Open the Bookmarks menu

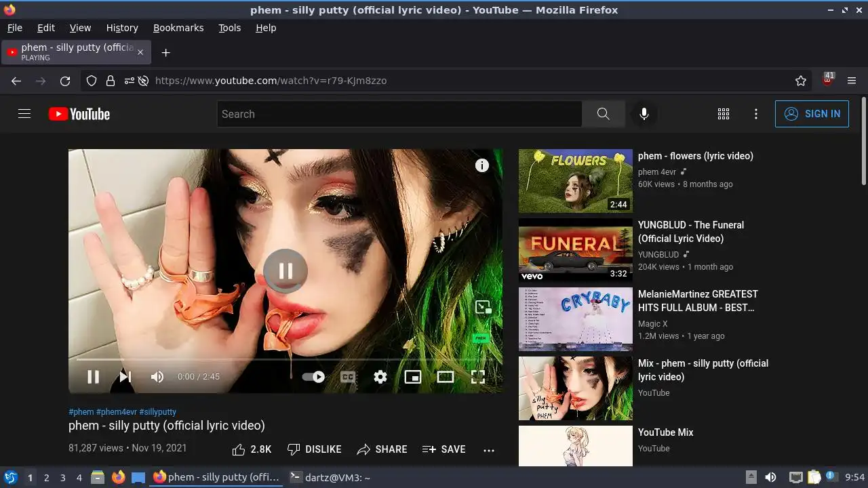coord(178,28)
